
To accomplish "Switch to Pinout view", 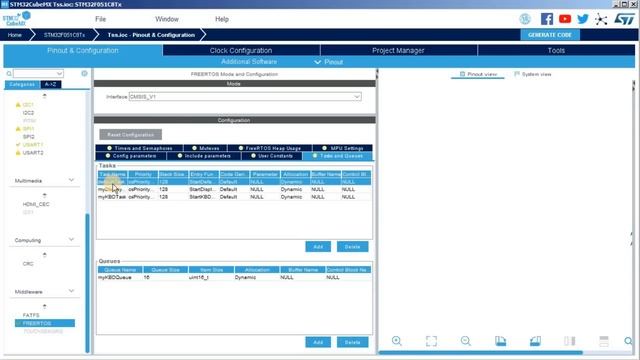I will tap(478, 74).
